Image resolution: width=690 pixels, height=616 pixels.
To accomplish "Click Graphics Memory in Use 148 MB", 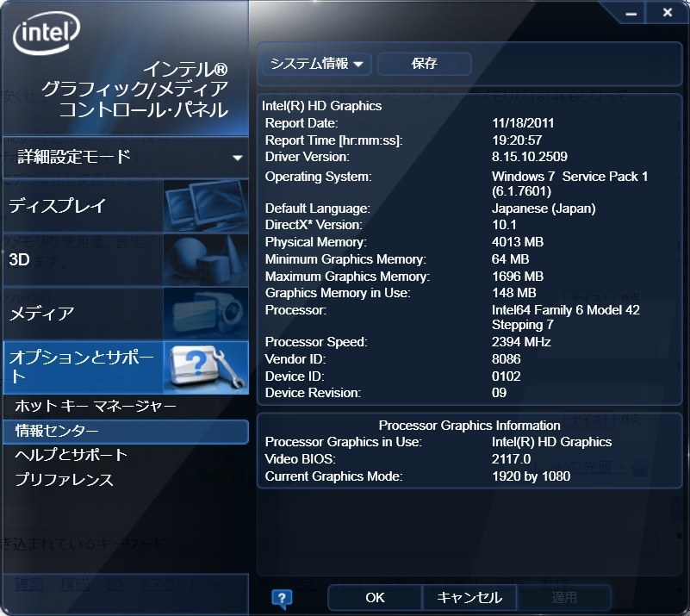I will click(x=513, y=293).
